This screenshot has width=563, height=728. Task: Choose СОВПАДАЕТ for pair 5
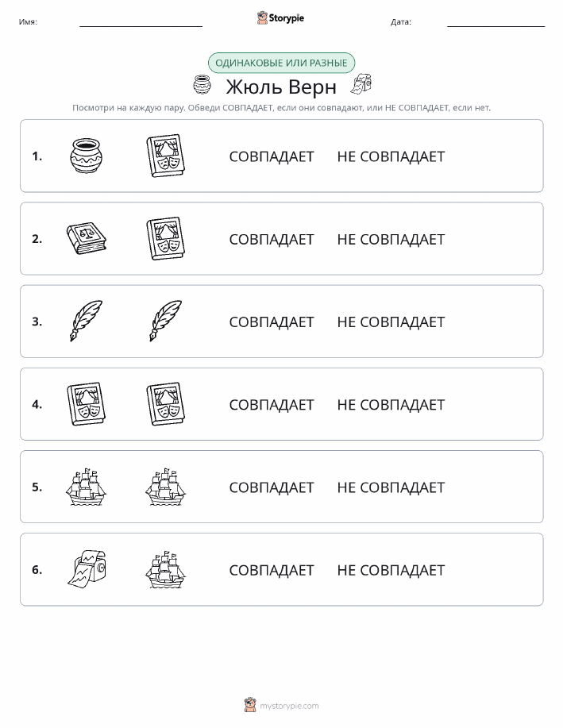(272, 487)
